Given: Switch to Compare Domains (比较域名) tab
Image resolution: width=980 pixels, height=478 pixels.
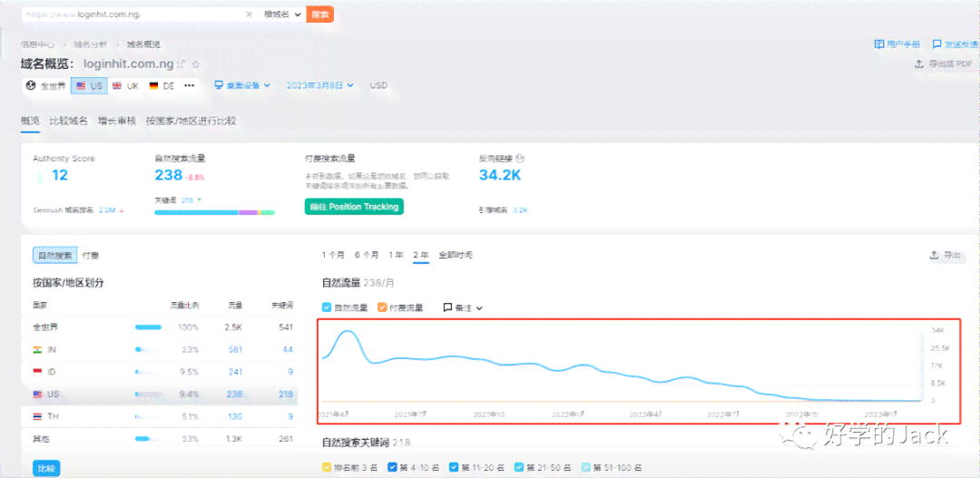Looking at the screenshot, I should pos(69,122).
